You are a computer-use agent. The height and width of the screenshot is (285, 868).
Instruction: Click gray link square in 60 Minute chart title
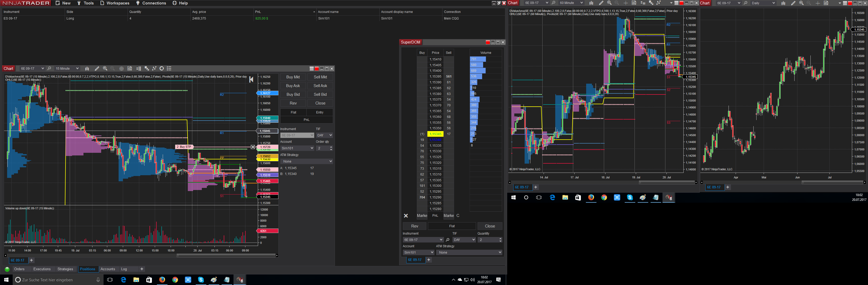click(676, 3)
